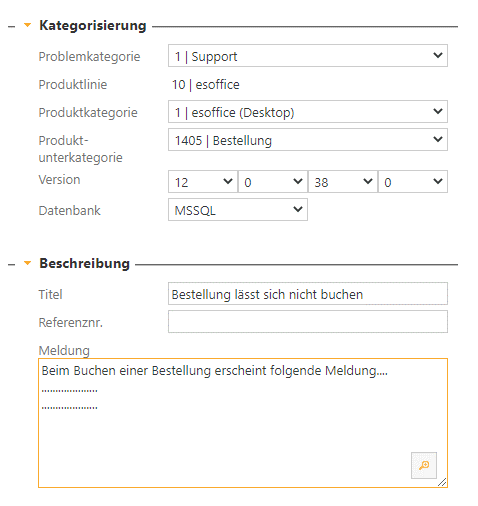Open the last Version dropdown showing 0
Image resolution: width=478 pixels, height=506 pixels.
tap(413, 182)
